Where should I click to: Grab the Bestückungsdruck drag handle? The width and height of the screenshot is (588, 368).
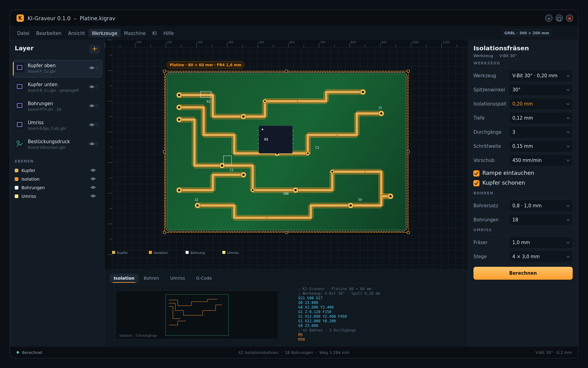(x=97, y=144)
